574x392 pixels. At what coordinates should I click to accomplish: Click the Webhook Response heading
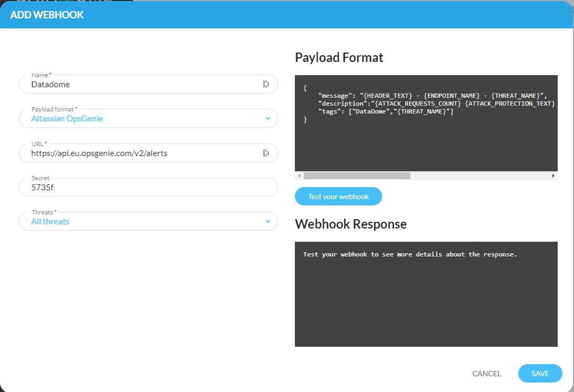click(x=351, y=224)
